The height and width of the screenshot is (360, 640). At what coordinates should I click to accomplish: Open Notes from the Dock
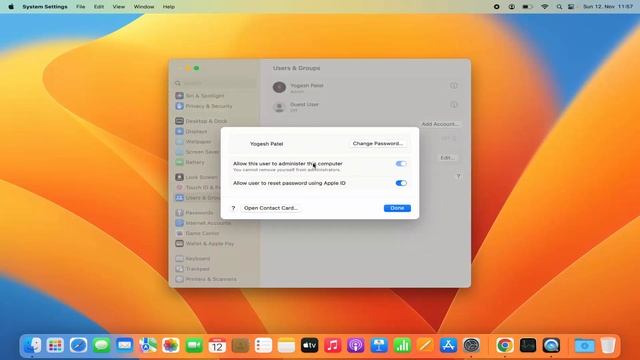pos(287,345)
